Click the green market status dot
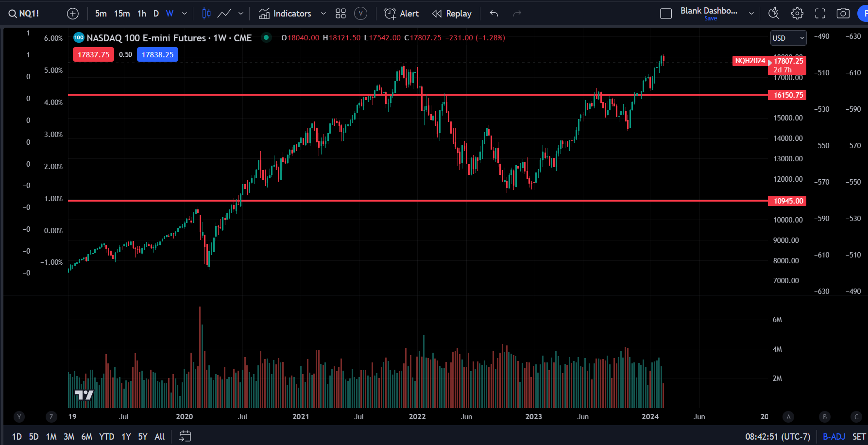868x445 pixels. coord(266,37)
